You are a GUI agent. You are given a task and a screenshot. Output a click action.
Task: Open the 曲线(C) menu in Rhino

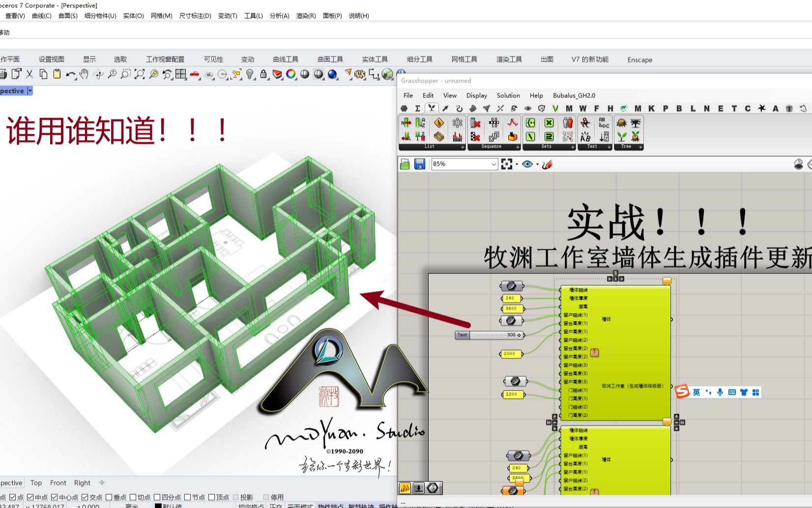(42, 16)
